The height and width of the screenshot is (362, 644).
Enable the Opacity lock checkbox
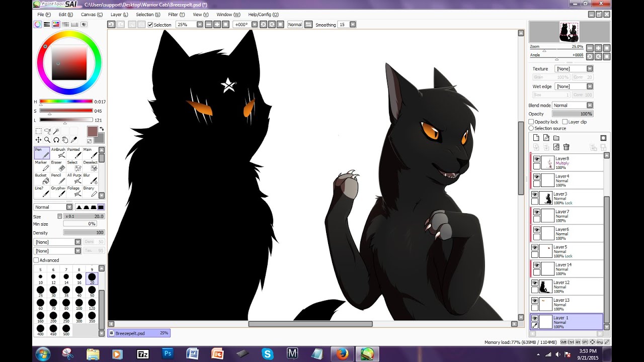tap(531, 122)
